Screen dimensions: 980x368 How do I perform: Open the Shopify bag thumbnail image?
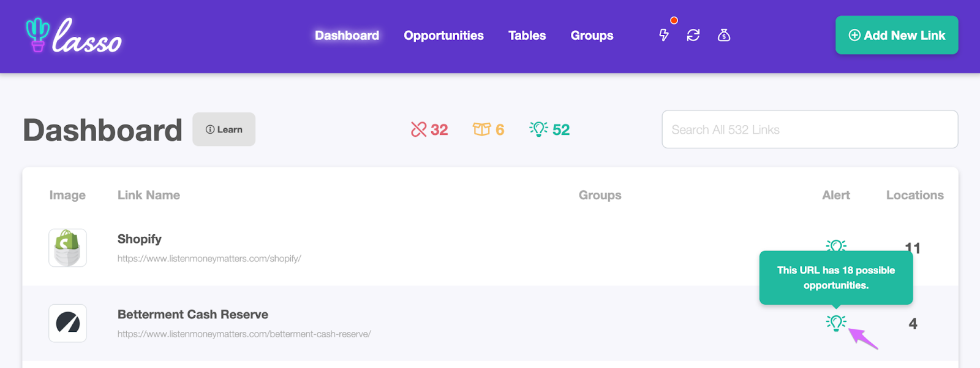[x=67, y=248]
